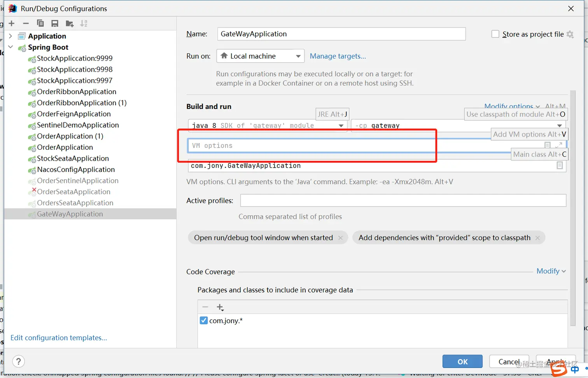Select StockSeataApplication configuration
The height and width of the screenshot is (378, 588).
click(73, 158)
